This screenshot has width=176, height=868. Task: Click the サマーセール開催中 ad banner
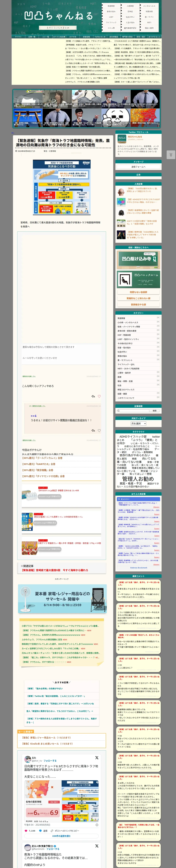62,599
